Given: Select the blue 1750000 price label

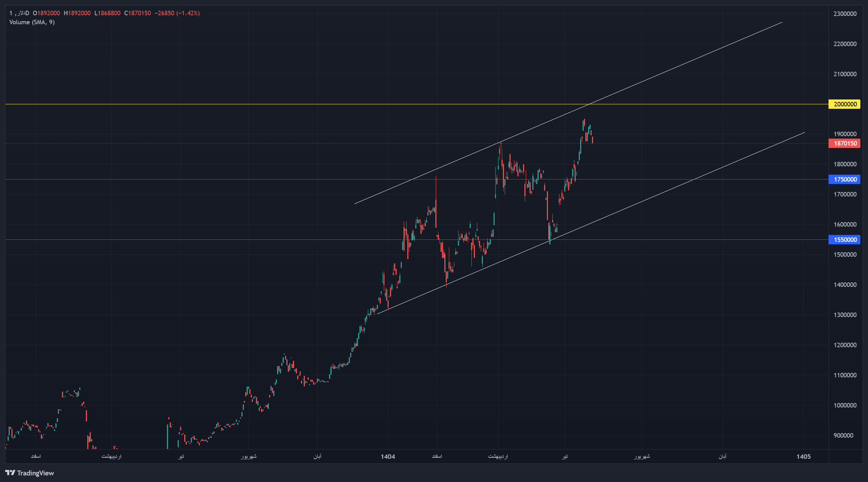Looking at the screenshot, I should 844,179.
